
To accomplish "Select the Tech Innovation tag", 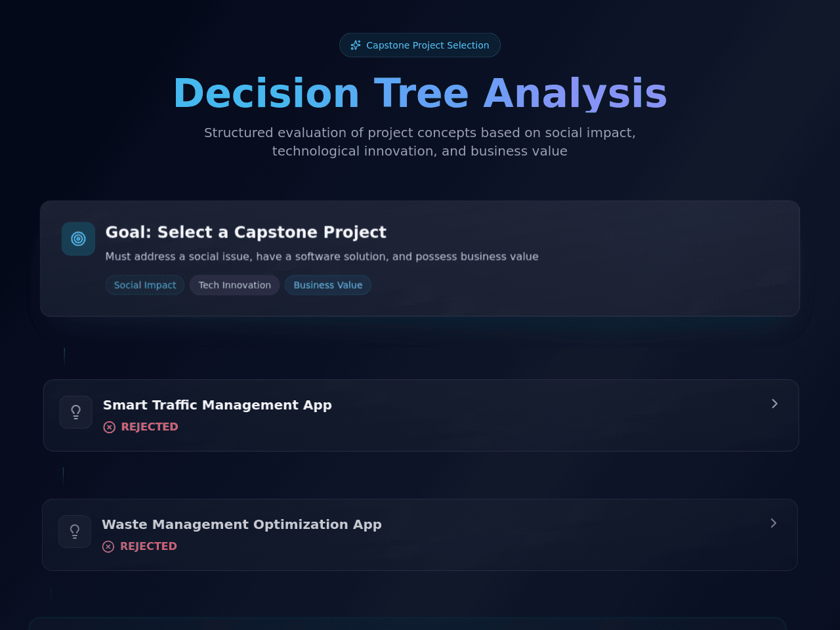I will (235, 285).
